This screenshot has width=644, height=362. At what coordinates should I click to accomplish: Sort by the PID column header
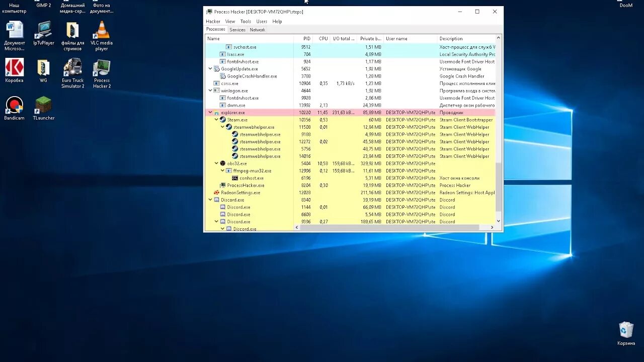[x=303, y=39]
